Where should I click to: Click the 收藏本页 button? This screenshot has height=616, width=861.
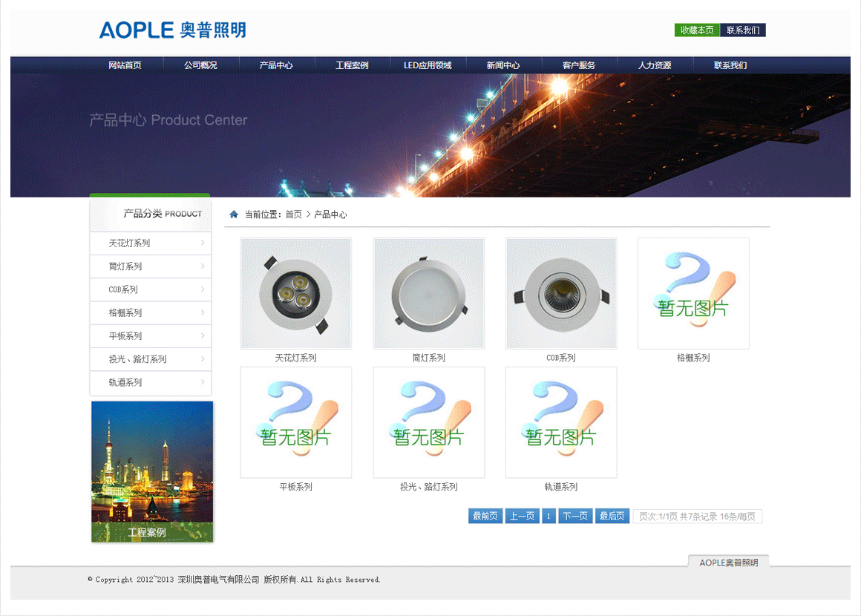coord(697,30)
